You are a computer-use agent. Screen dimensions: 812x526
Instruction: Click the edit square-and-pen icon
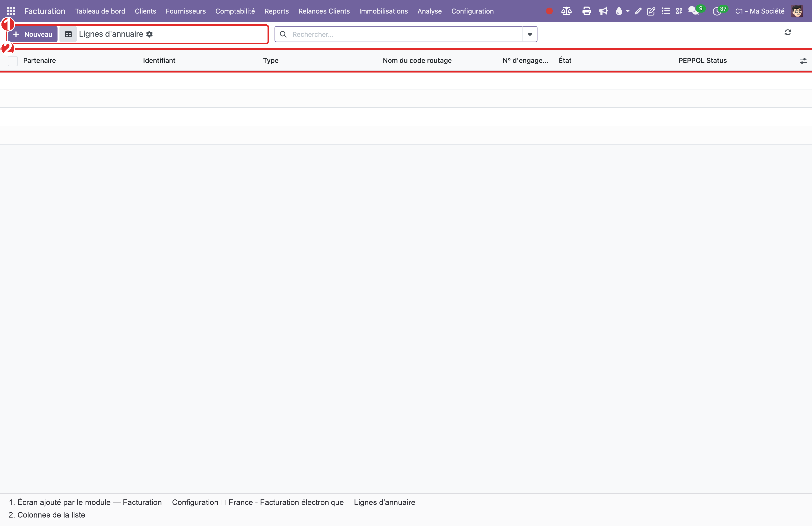[651, 11]
